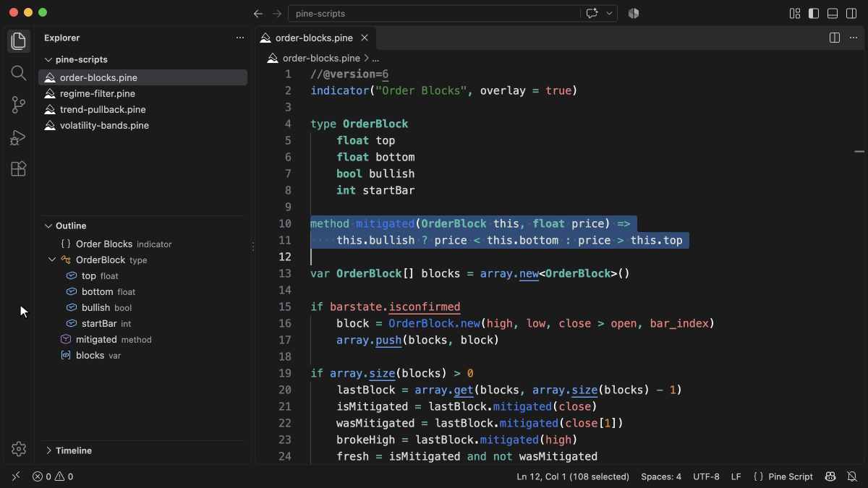Select the mitigated method in Outline
This screenshot has height=488, width=868.
(143, 339)
